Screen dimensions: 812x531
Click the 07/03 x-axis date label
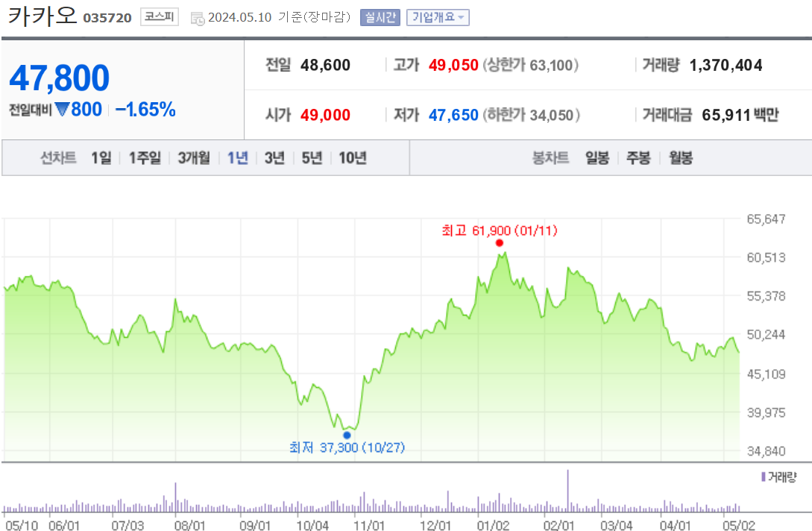[128, 525]
